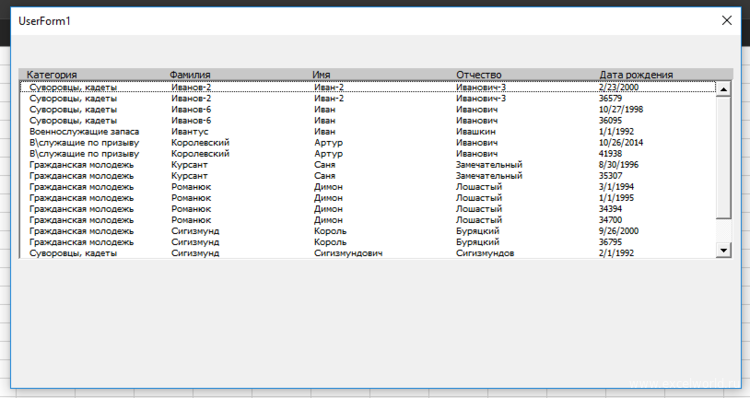Click the value 34700 in list

(610, 220)
